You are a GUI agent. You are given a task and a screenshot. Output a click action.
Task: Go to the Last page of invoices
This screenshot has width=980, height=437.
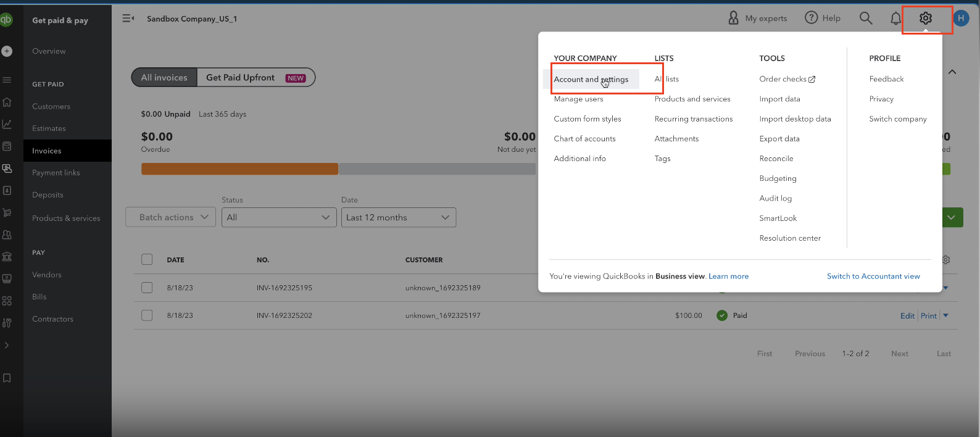944,354
